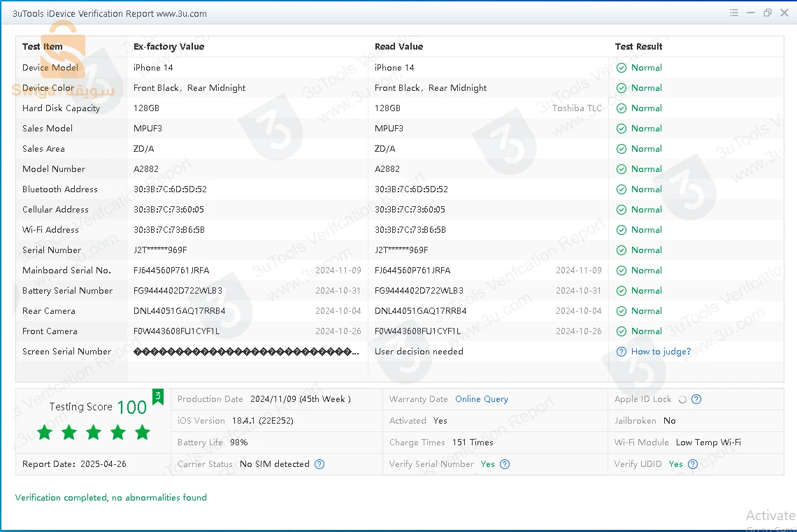
Task: Click the Battery Serial Number checkmark icon
Action: tap(621, 291)
